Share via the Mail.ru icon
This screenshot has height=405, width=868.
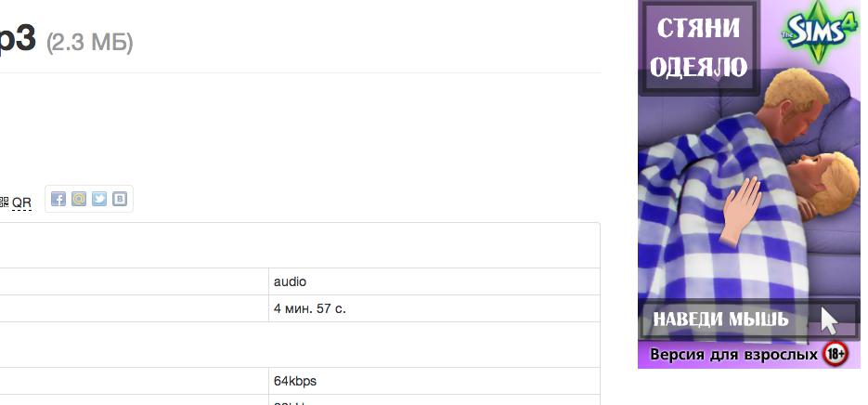click(x=79, y=199)
